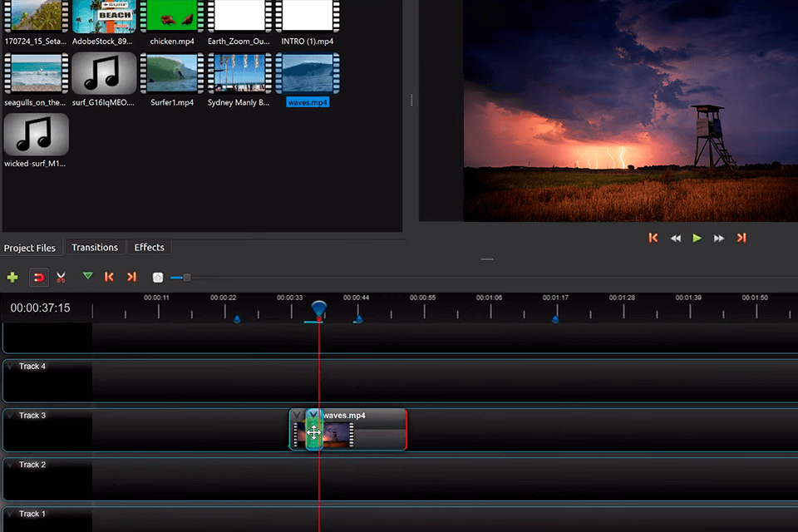
Task: Open the Transitions tab
Action: [95, 248]
